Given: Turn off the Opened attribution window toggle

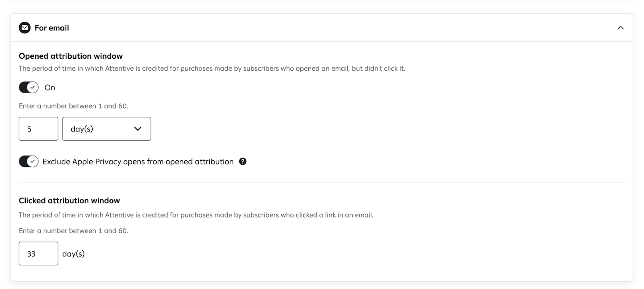Looking at the screenshot, I should [28, 87].
